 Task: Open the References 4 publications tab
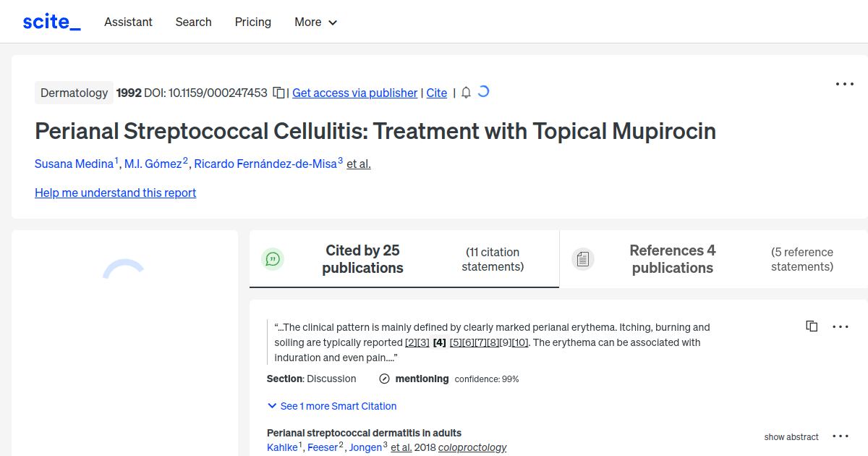[672, 258]
